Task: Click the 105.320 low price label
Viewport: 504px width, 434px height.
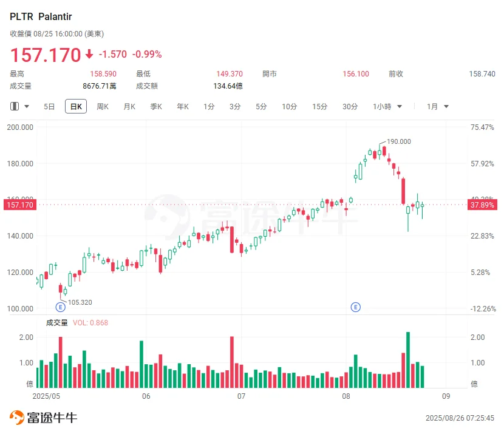Action: [x=80, y=302]
